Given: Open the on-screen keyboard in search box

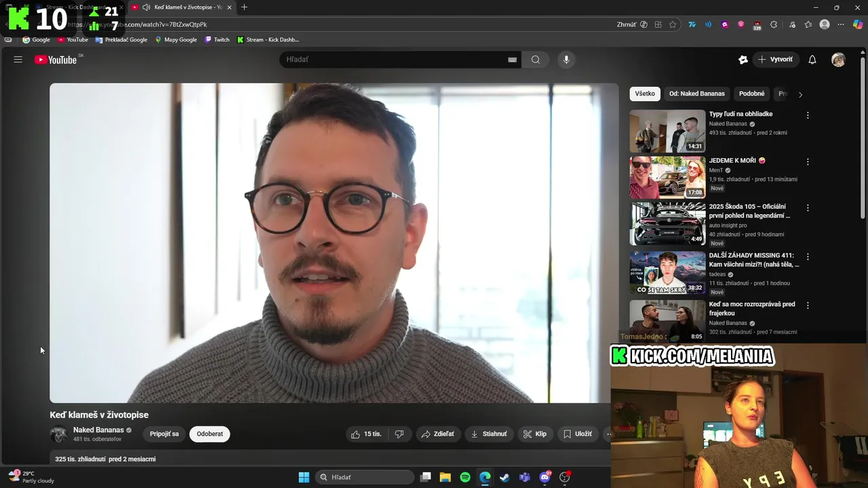Looking at the screenshot, I should coord(512,60).
